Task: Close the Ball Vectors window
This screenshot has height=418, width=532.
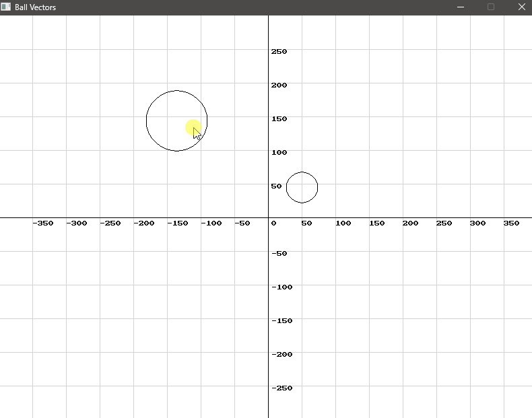Action: 521,7
